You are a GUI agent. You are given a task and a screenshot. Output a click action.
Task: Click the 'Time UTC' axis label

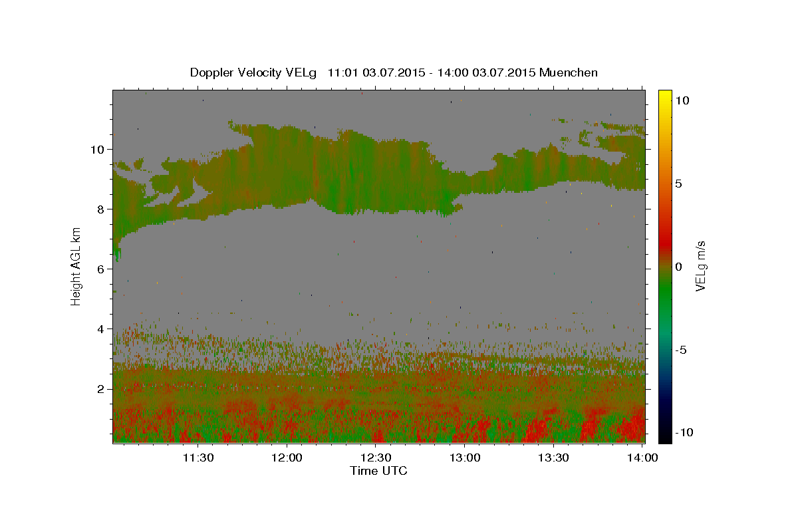tap(378, 471)
